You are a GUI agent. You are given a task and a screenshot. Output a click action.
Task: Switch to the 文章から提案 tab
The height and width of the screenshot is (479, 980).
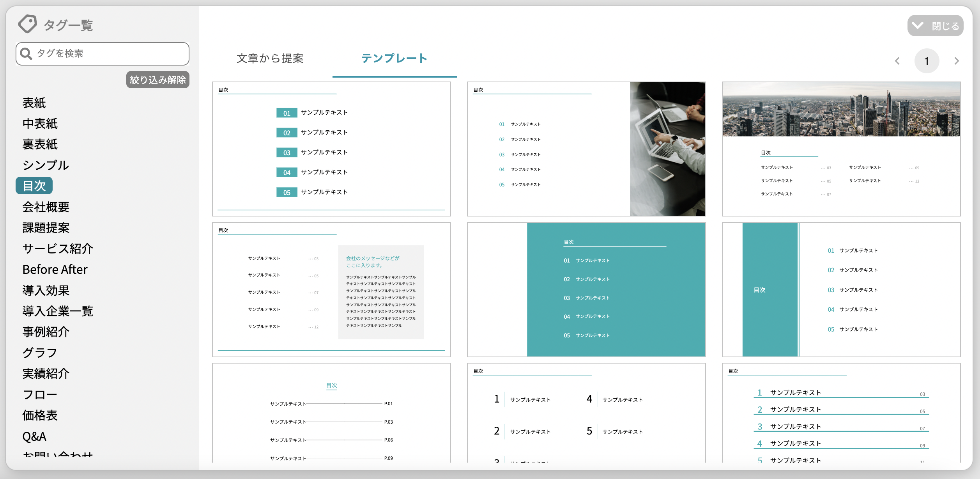pos(270,59)
